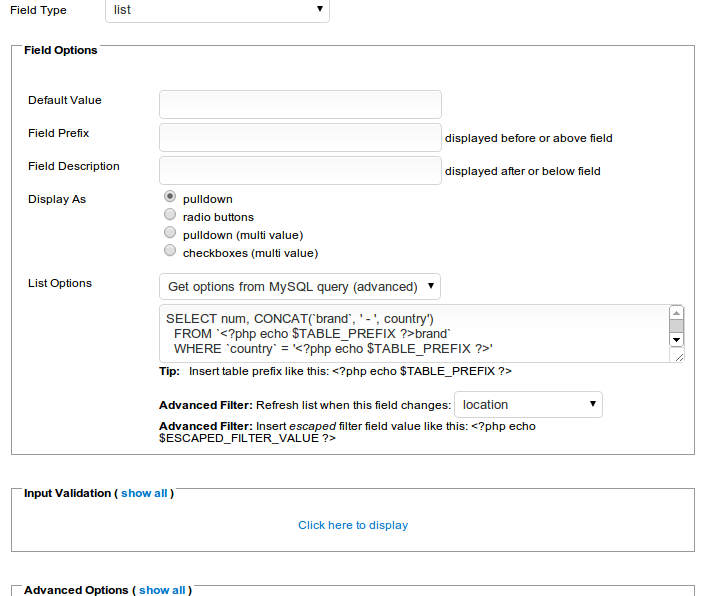Image resolution: width=704 pixels, height=596 pixels.
Task: Open the List Options dropdown
Action: tap(299, 286)
